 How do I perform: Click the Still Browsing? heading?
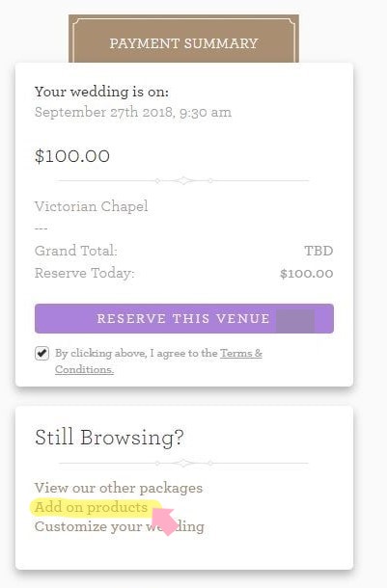coord(109,438)
